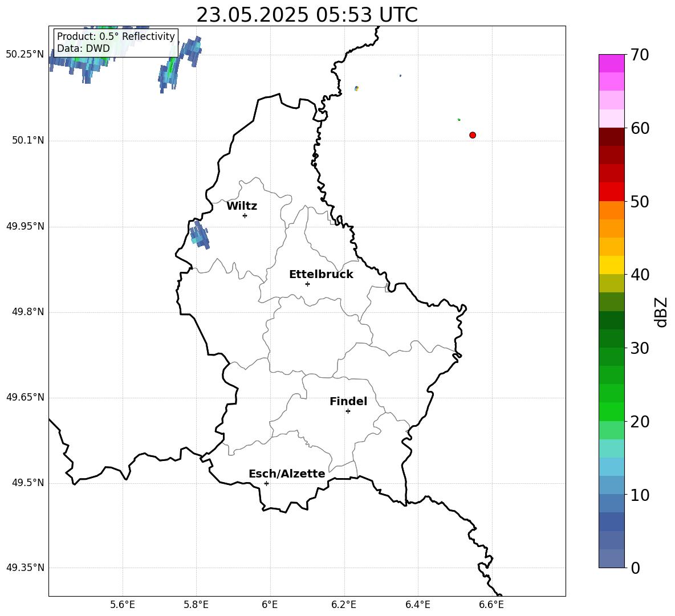675x616 pixels.
Task: Click the 49.95°N latitude label
Action: coord(25,226)
